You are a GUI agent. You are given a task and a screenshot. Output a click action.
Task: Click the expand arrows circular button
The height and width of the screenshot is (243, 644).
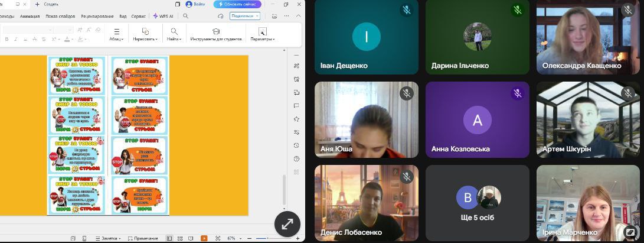pyautogui.click(x=287, y=224)
